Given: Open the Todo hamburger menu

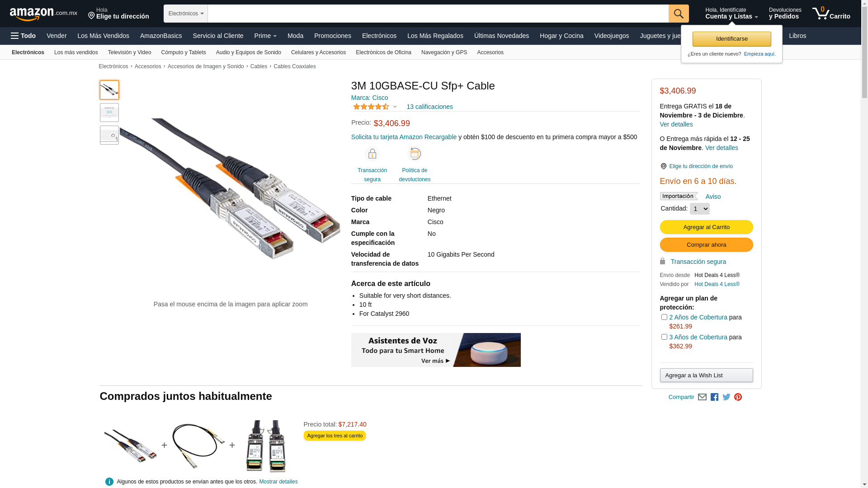Looking at the screenshot, I should pos(24,36).
